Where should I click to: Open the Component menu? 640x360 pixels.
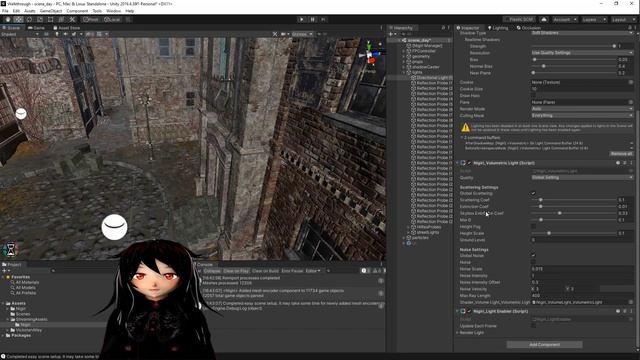[77, 11]
